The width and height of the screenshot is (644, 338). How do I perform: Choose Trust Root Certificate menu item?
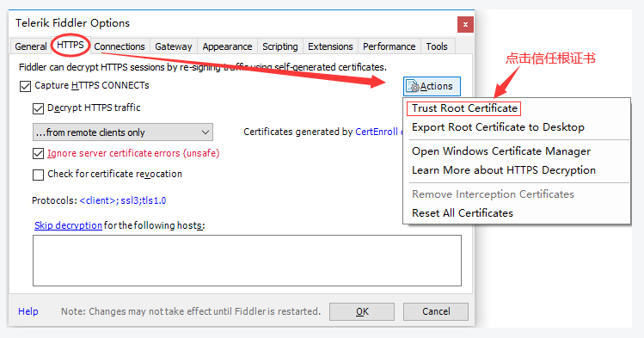[x=464, y=108]
